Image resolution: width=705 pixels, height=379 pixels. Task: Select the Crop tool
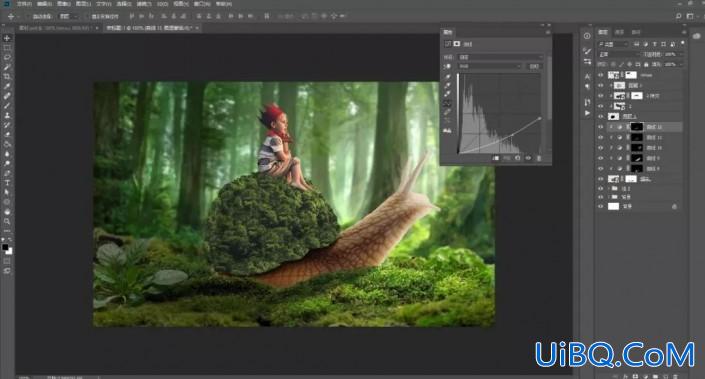click(7, 76)
